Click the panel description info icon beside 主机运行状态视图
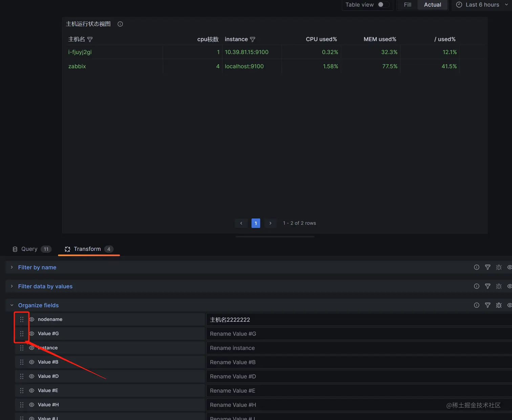Image resolution: width=512 pixels, height=420 pixels. pos(120,24)
